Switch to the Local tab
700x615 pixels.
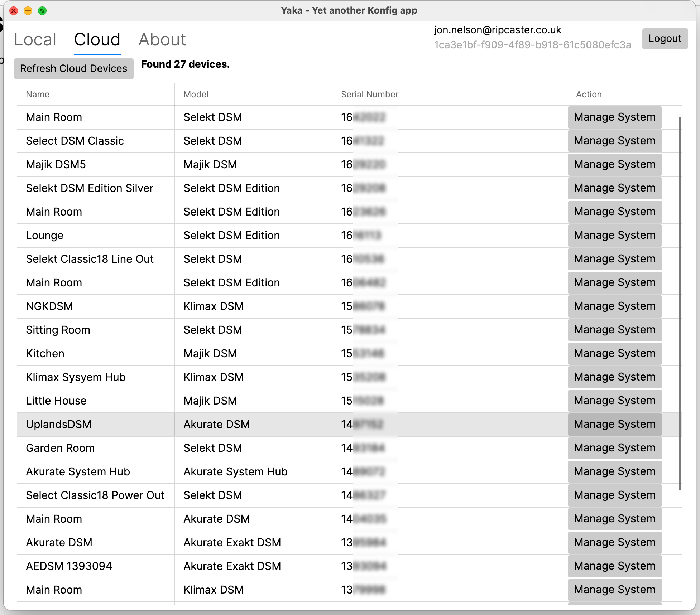pos(35,39)
